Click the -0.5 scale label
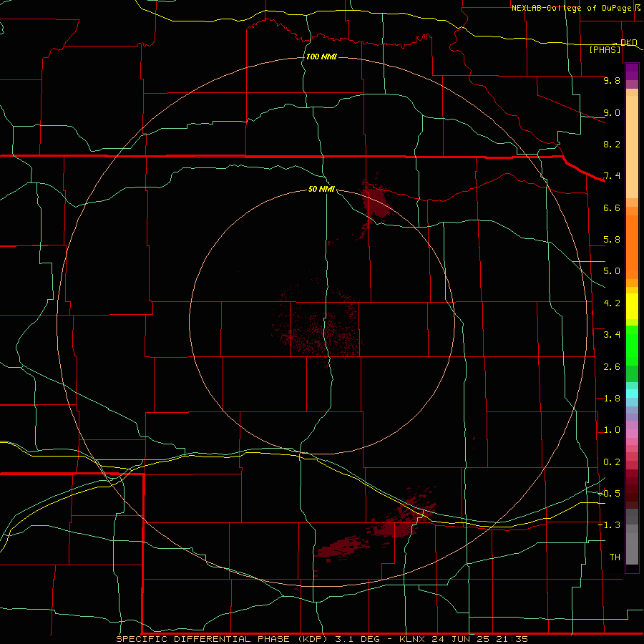This screenshot has height=644, width=644. [x=610, y=494]
